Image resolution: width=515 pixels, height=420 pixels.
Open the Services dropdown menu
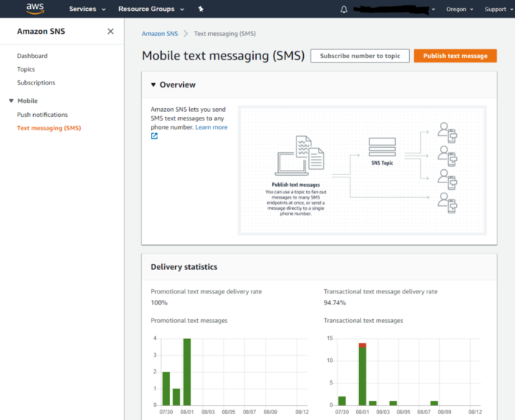87,10
